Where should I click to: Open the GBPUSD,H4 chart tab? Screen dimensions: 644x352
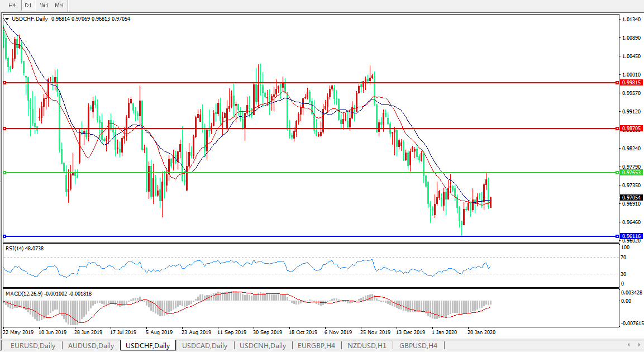tap(418, 346)
